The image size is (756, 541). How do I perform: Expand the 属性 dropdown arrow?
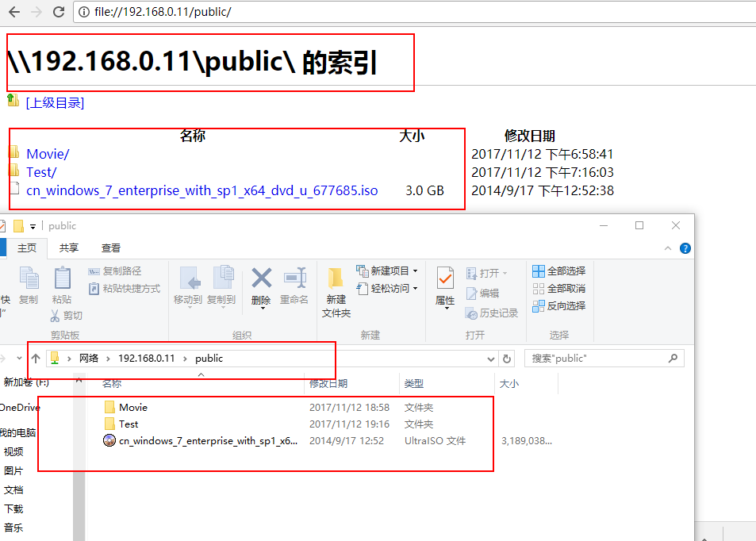tap(447, 308)
